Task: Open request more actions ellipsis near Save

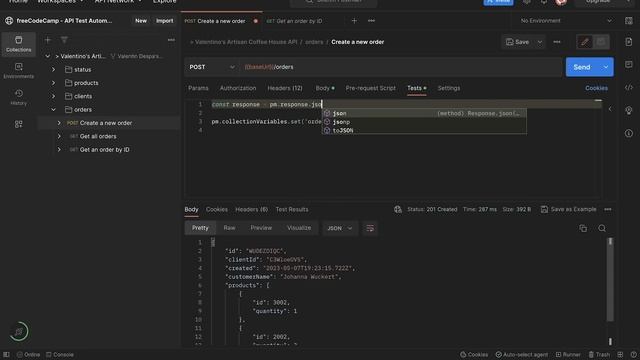Action: [557, 42]
